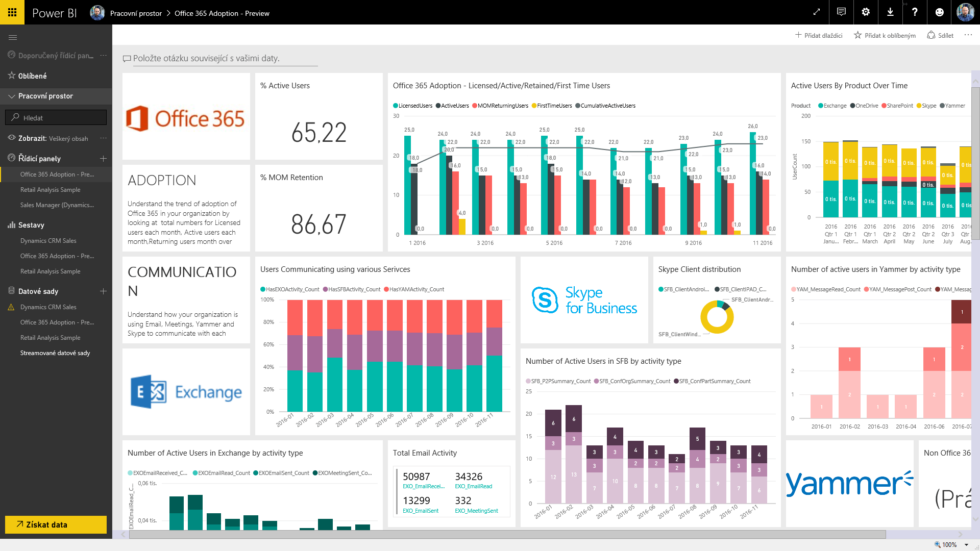
Task: Click the 34326 EXO_EmailRead value
Action: [x=469, y=477]
